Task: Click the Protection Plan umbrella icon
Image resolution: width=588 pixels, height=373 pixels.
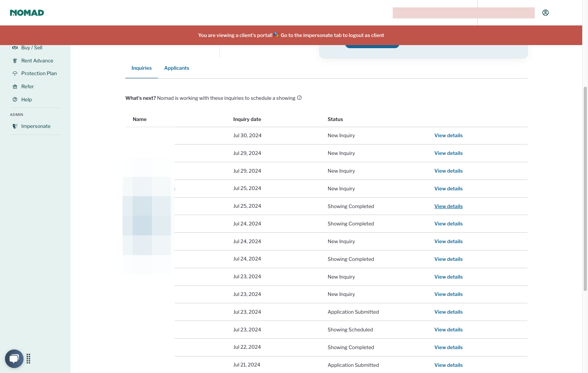Action: [x=15, y=74]
